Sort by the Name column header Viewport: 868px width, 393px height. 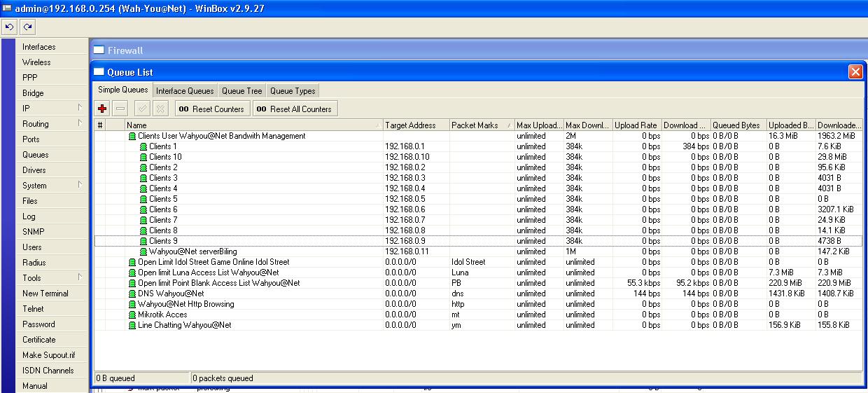click(x=254, y=125)
